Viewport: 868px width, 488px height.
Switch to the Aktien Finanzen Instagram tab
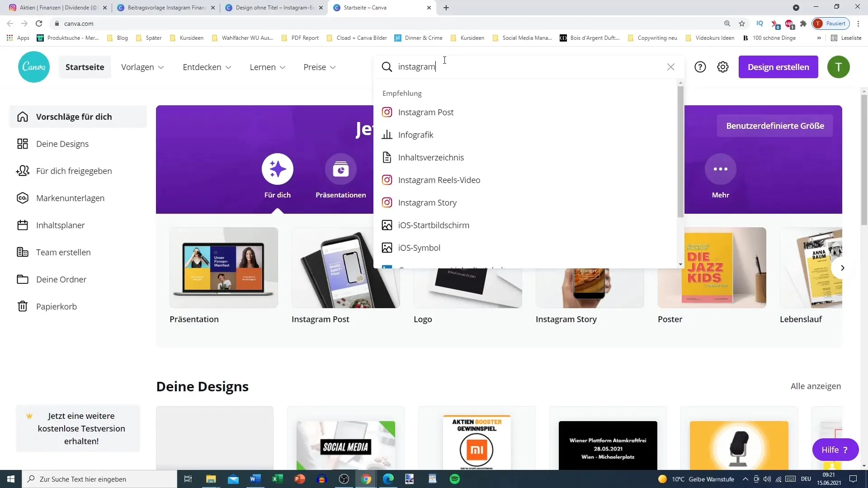59,8
